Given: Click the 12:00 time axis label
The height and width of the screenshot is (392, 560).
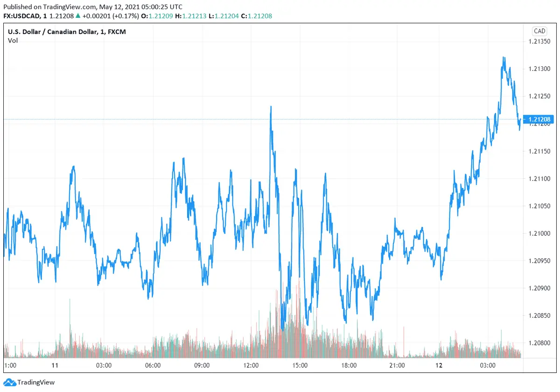Looking at the screenshot, I should click(x=251, y=365).
